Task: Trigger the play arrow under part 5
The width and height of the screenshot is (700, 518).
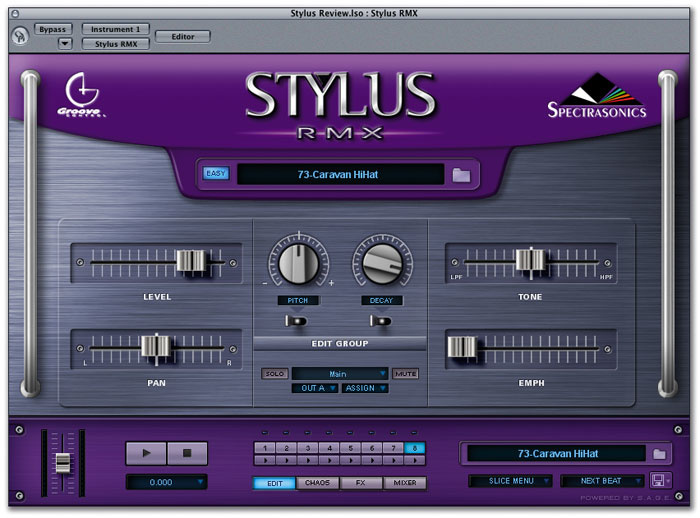Action: pyautogui.click(x=350, y=460)
